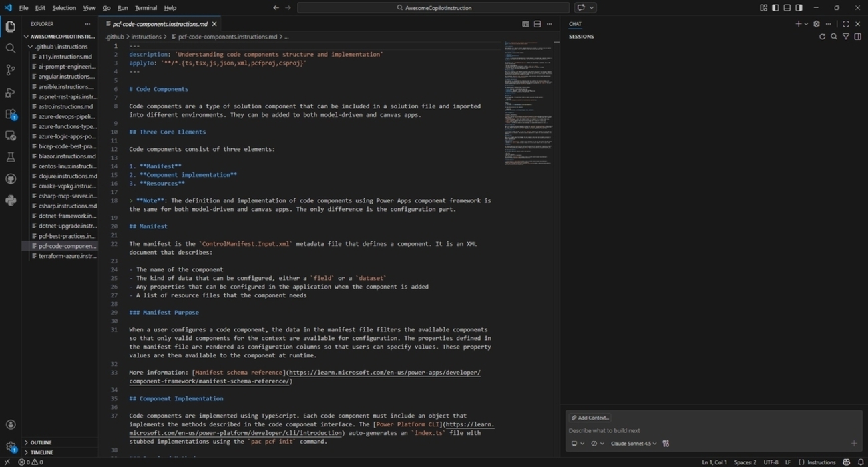Image resolution: width=868 pixels, height=467 pixels.
Task: Open the GitHub view in the activity bar
Action: click(x=11, y=179)
